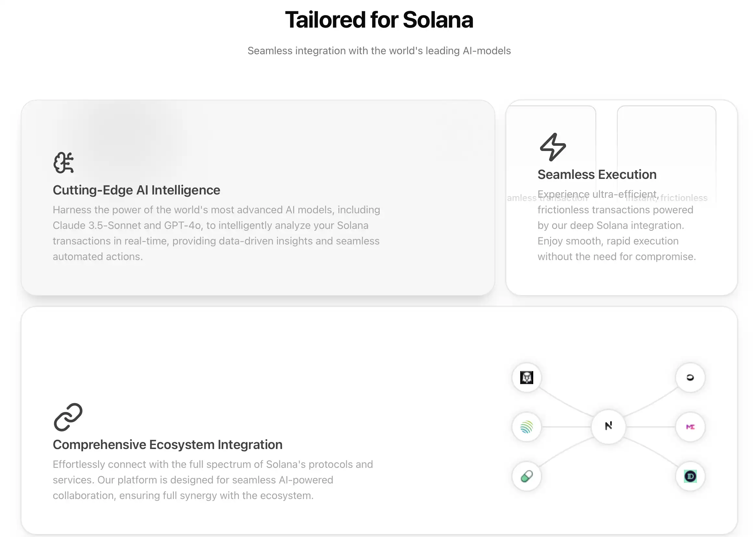Screen dimensions: 756x537
Task: Click the 'Seamless integration' subtitle text
Action: tap(379, 51)
